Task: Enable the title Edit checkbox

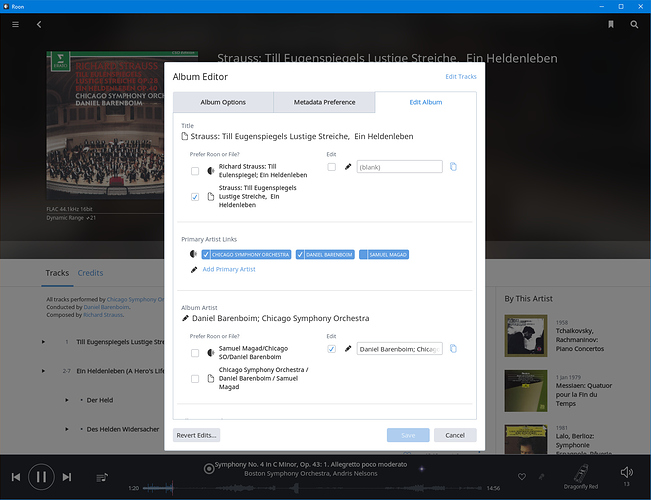Action: [x=331, y=167]
